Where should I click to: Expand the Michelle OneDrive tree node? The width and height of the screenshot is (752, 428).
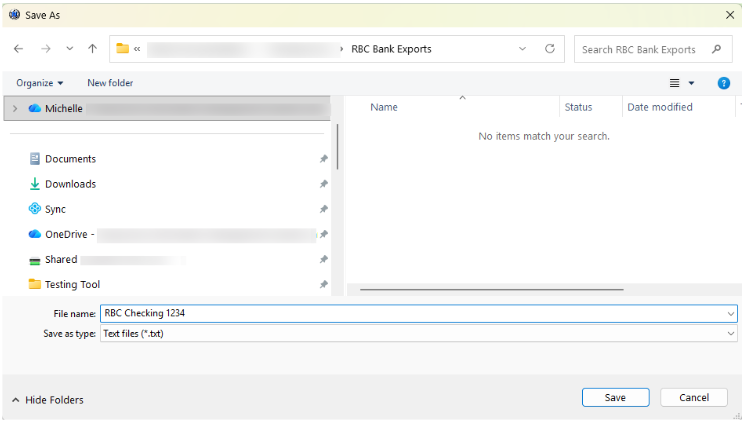coord(15,109)
